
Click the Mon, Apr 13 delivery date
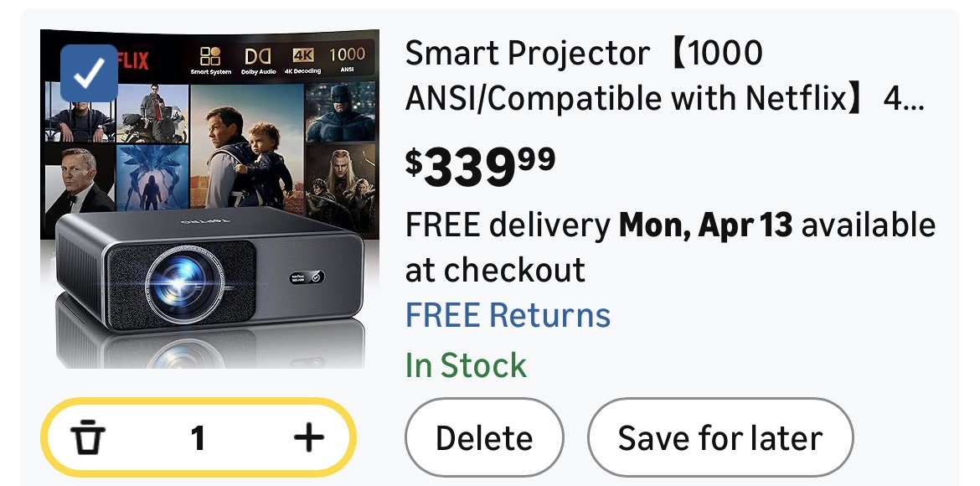705,225
